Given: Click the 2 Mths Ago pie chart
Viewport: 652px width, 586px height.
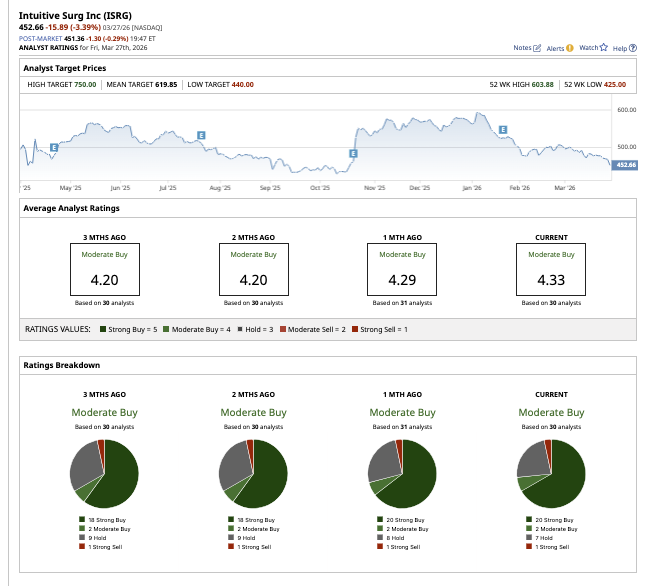Looking at the screenshot, I should (253, 474).
